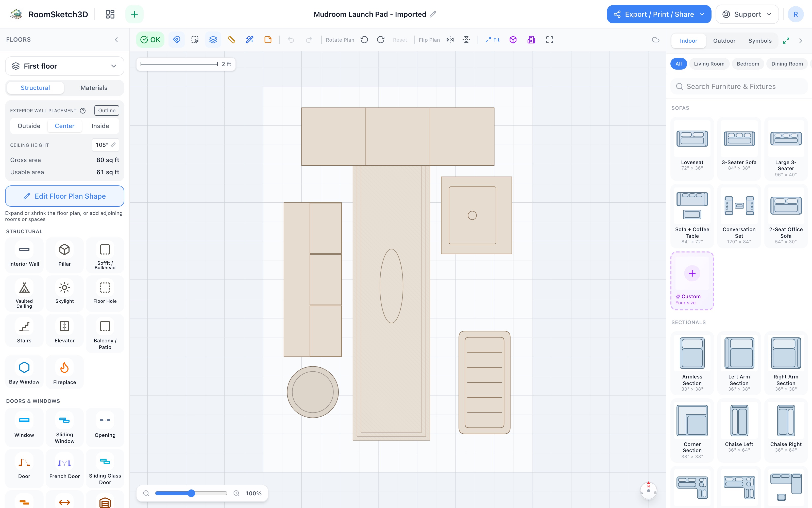This screenshot has height=508, width=812.
Task: Click the zoom slider handle
Action: point(191,493)
